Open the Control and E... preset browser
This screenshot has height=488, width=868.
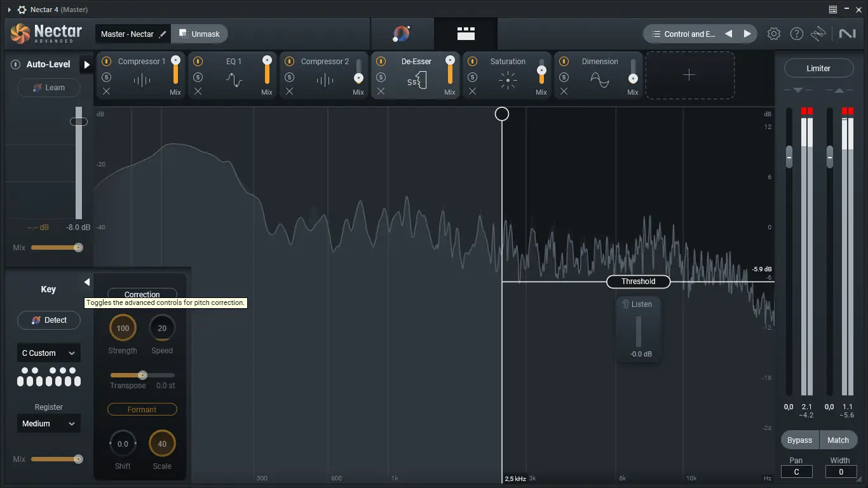(684, 34)
